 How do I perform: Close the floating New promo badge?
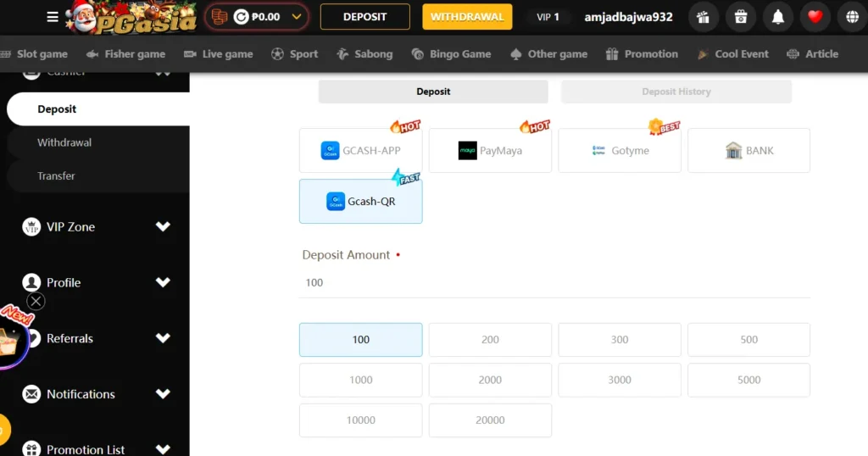click(36, 301)
